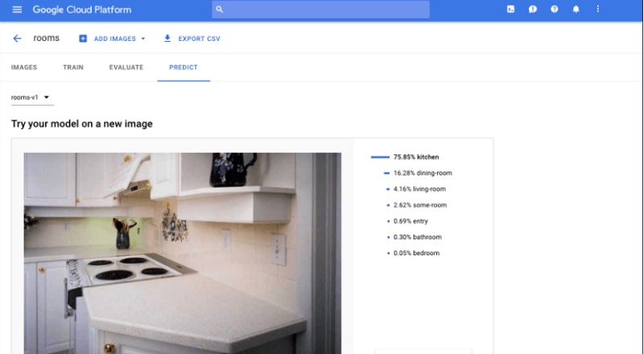Click the help question mark icon
The width and height of the screenshot is (644, 354).
pos(554,10)
